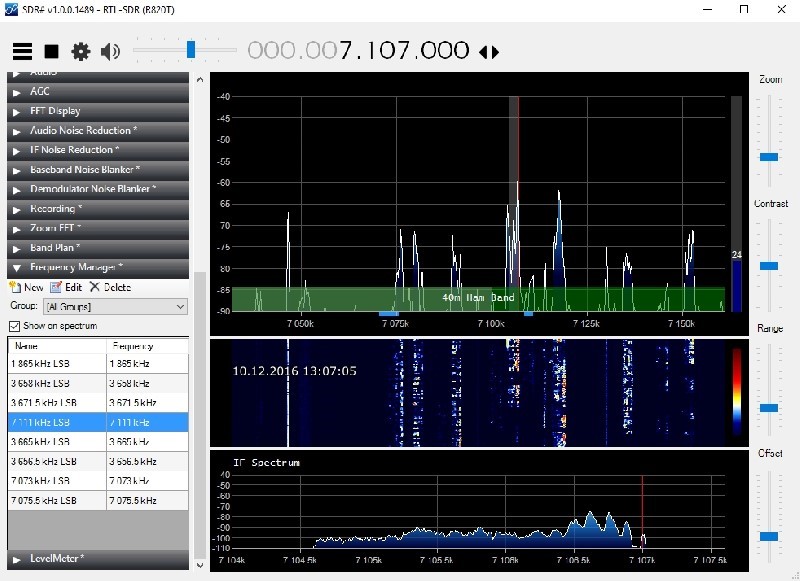Image resolution: width=800 pixels, height=581 pixels.
Task: Adjust the Range slider
Action: [769, 408]
